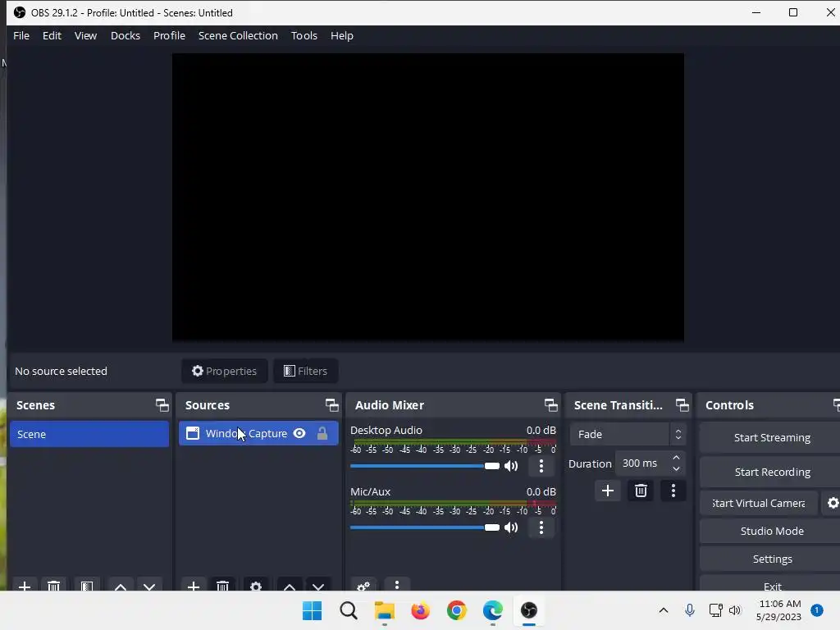Mute Desktop Audio speaker icon
This screenshot has width=840, height=630.
coord(511,466)
